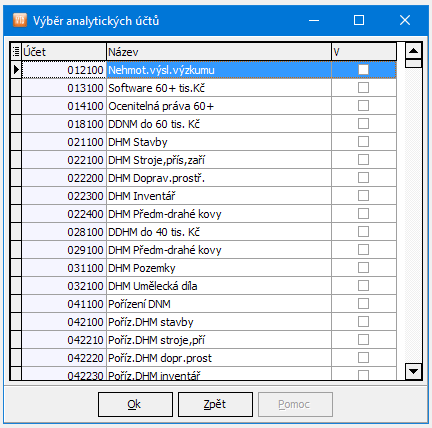Close the Výběr analytických účtů dialog

405,20
